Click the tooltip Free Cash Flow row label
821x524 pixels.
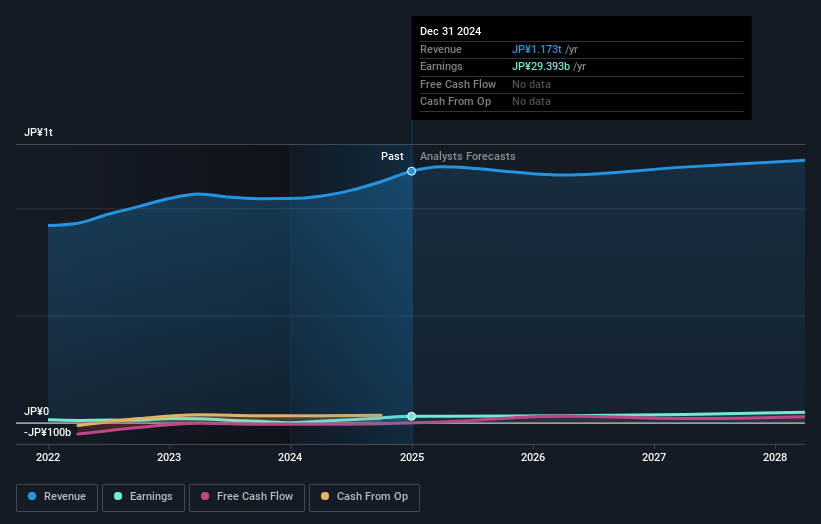[x=458, y=84]
